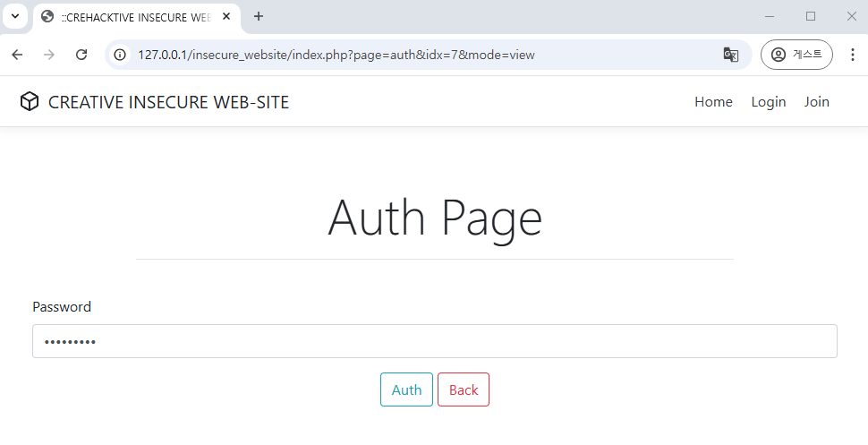This screenshot has width=868, height=445.
Task: Open the Login page
Action: (769, 102)
